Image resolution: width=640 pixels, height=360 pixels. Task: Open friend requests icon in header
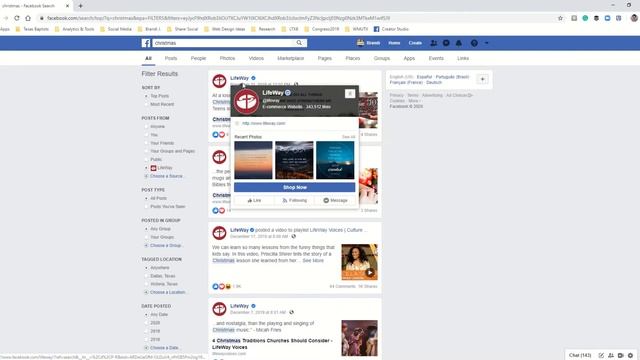[433, 43]
